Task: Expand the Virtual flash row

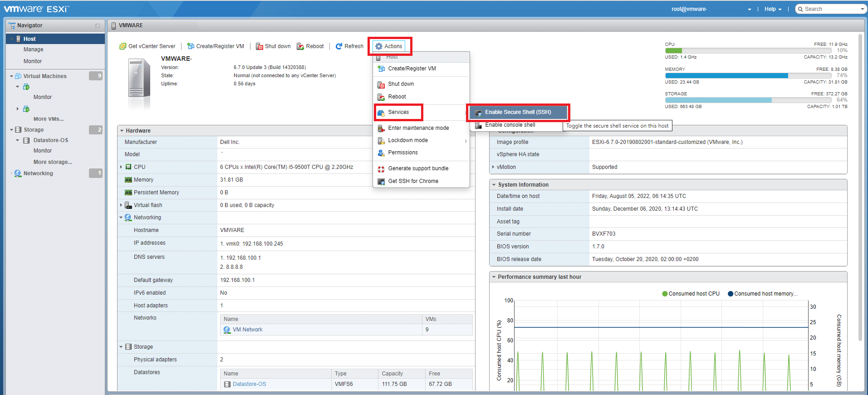Action: click(x=121, y=205)
